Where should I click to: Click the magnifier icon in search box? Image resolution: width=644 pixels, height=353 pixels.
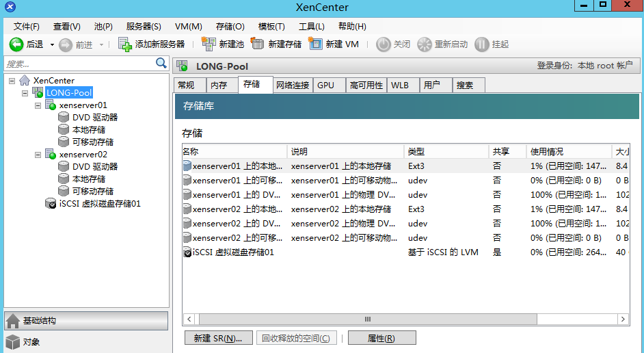tap(161, 63)
